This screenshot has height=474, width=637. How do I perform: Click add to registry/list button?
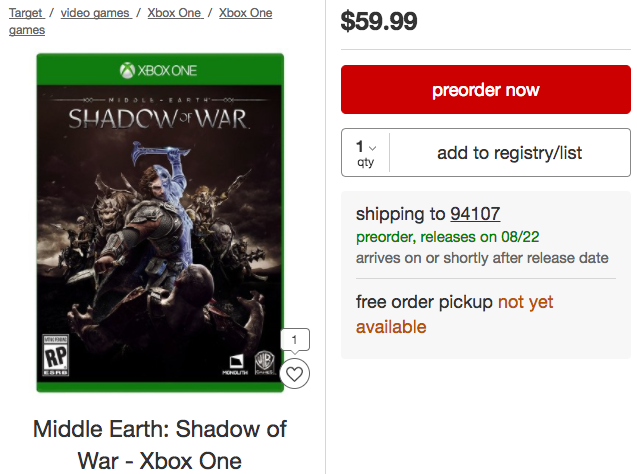(509, 153)
